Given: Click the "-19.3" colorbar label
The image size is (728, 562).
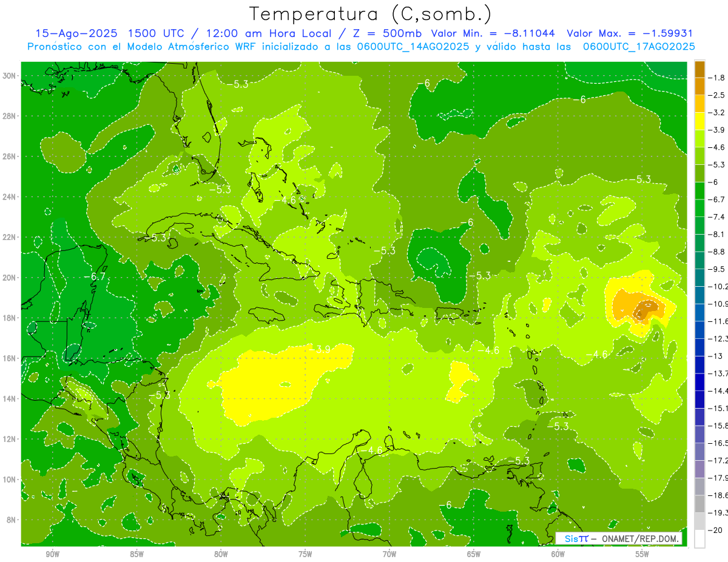Looking at the screenshot, I should pos(719,513).
